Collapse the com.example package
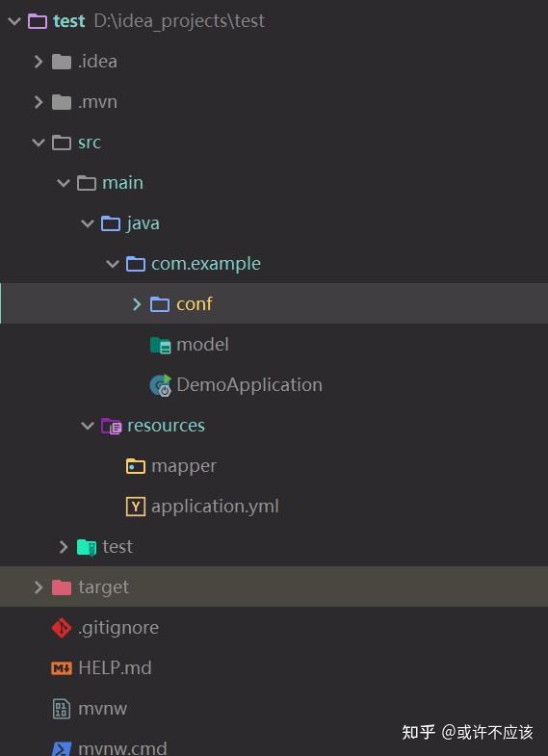 [113, 264]
